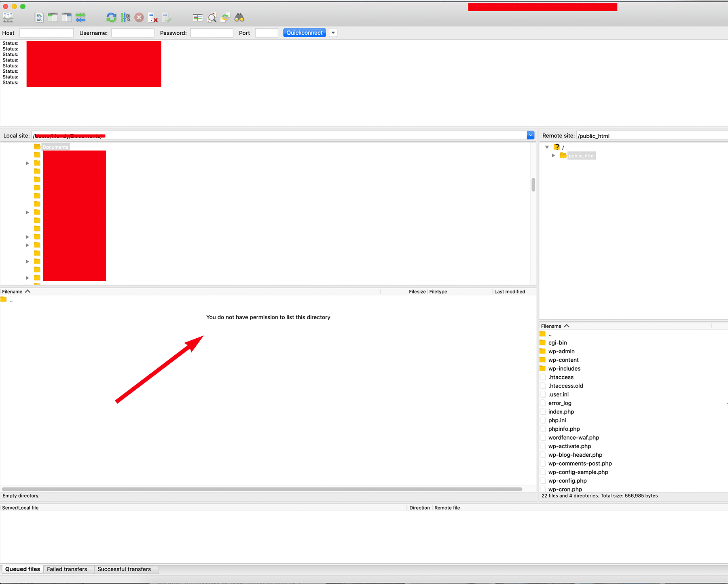Focus the Username input field

[x=133, y=33]
